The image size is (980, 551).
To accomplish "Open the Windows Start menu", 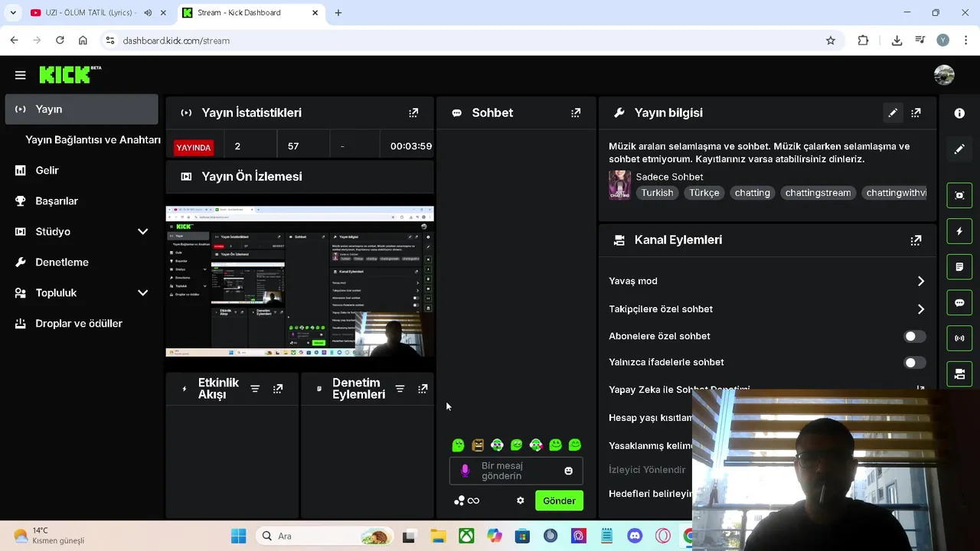I will 239,536.
